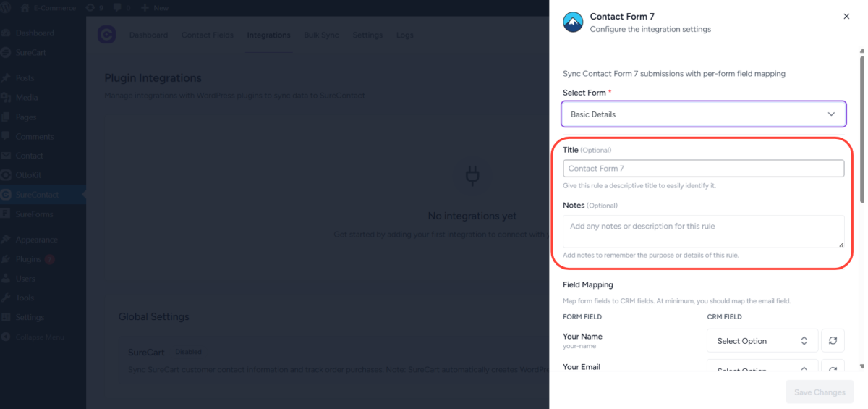Expand the CRM field dropdown for Your Name
Viewport: 868px width, 409px height.
[x=762, y=341]
